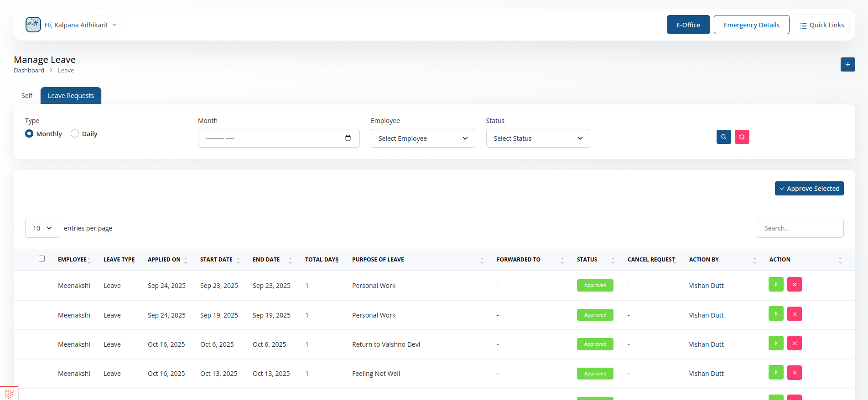868x400 pixels.
Task: Click red reject icon for Sep 23 leave row
Action: [794, 284]
